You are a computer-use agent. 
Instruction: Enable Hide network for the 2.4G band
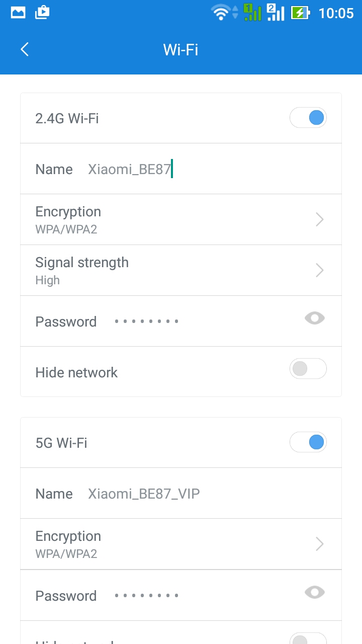(x=308, y=369)
